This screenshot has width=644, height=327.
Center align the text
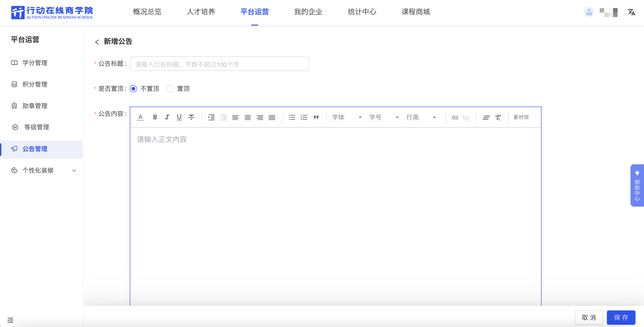248,117
